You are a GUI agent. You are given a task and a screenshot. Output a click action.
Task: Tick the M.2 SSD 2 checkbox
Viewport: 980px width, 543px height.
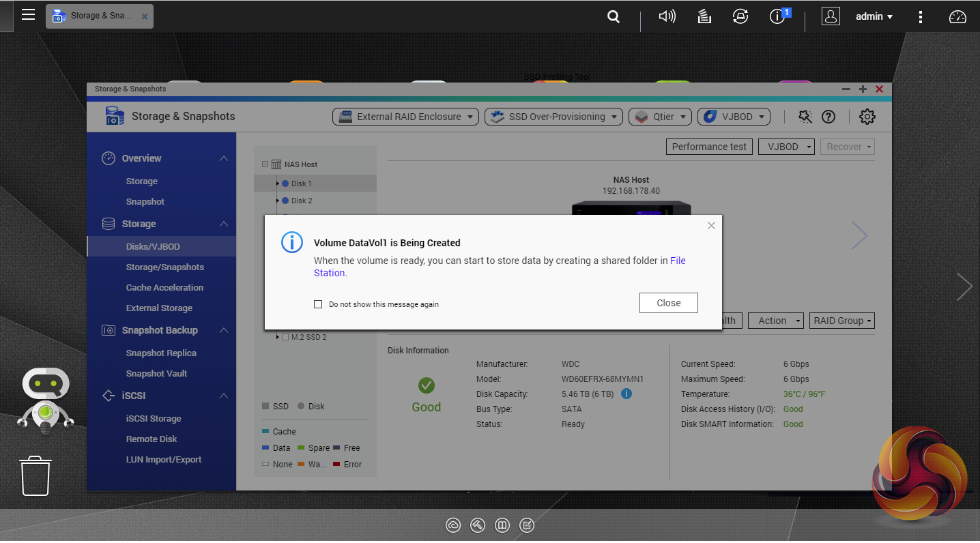coord(285,337)
